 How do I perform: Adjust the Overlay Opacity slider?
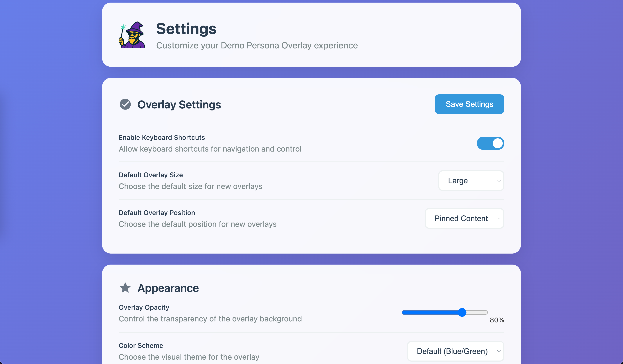coord(463,312)
